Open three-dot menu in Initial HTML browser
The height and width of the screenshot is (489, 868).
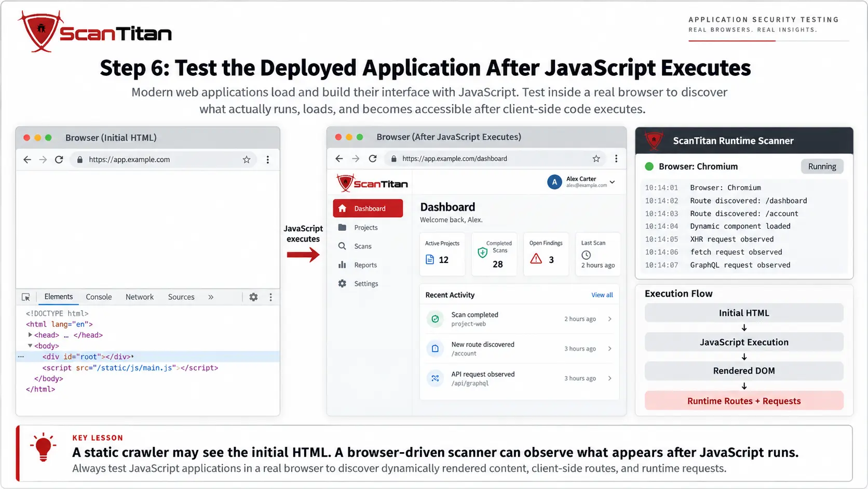click(268, 160)
